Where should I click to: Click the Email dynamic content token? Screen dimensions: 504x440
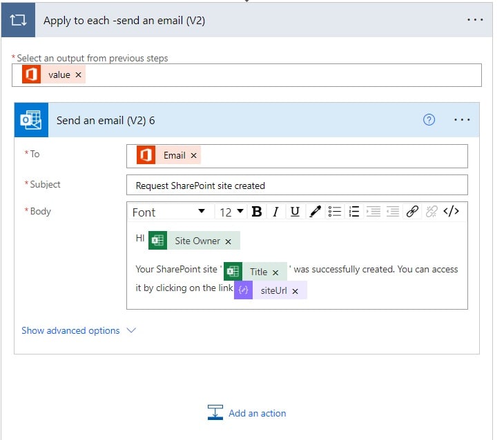[x=168, y=154]
